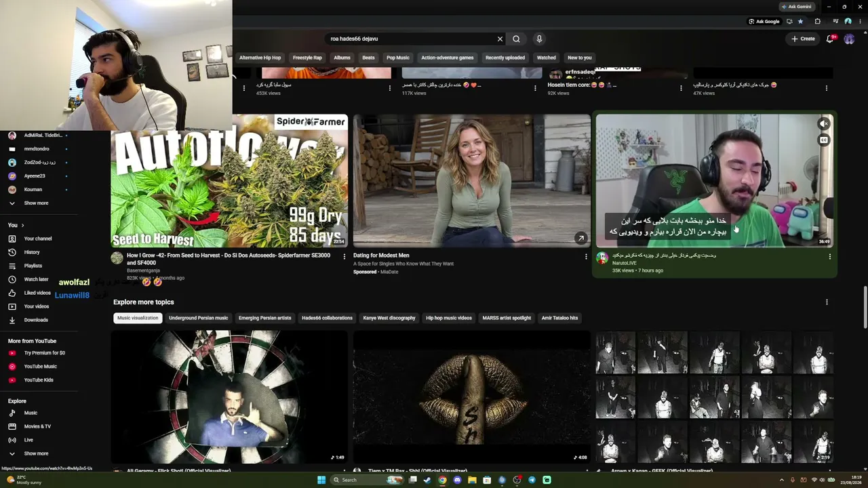Open options menu for How I Grow video

tap(344, 256)
